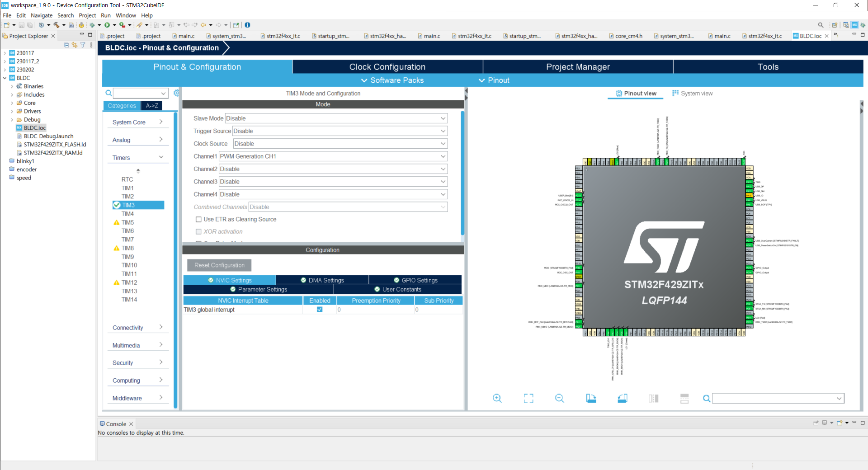Screen dimensions: 868x470
Task: Run the project with the green play icon
Action: (107, 25)
